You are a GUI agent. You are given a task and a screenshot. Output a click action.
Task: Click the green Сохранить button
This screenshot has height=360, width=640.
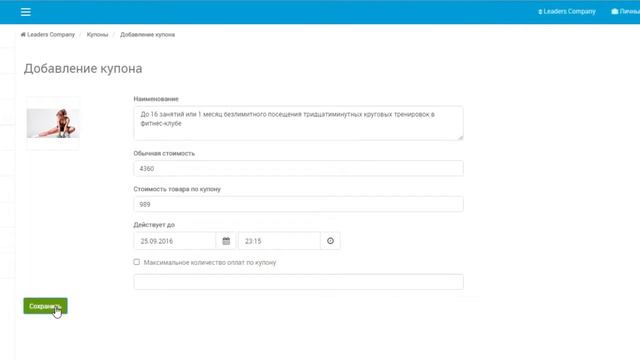[x=45, y=306]
